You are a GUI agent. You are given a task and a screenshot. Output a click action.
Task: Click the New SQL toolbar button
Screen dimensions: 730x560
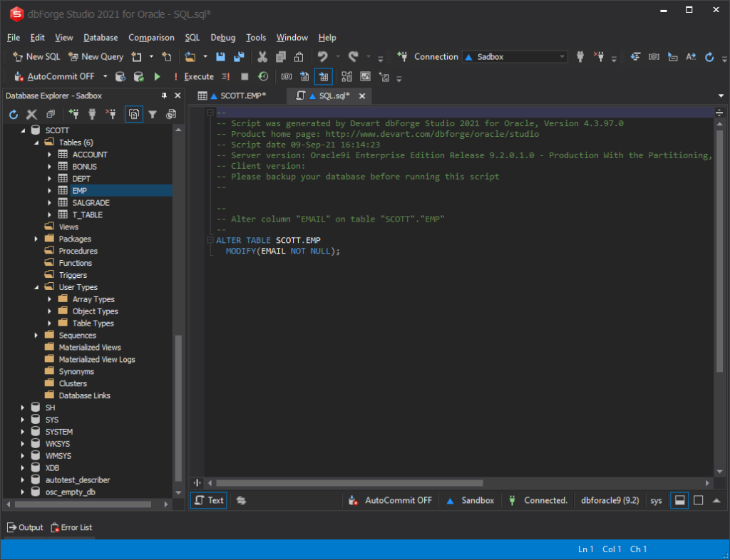(37, 57)
